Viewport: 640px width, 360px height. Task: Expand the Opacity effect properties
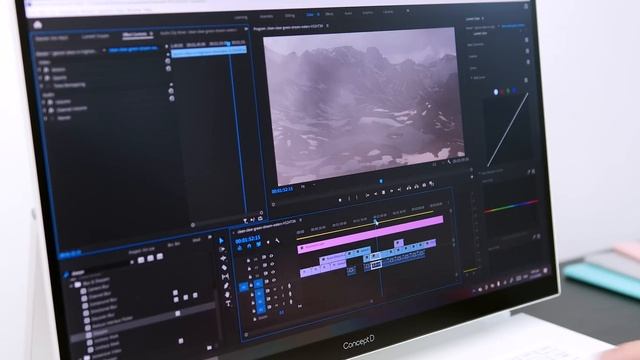[41, 78]
